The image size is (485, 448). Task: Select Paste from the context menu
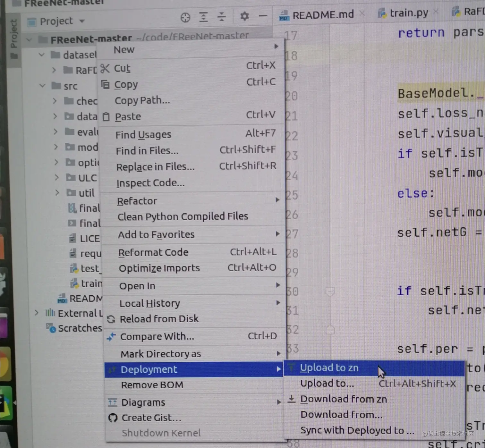[191, 116]
